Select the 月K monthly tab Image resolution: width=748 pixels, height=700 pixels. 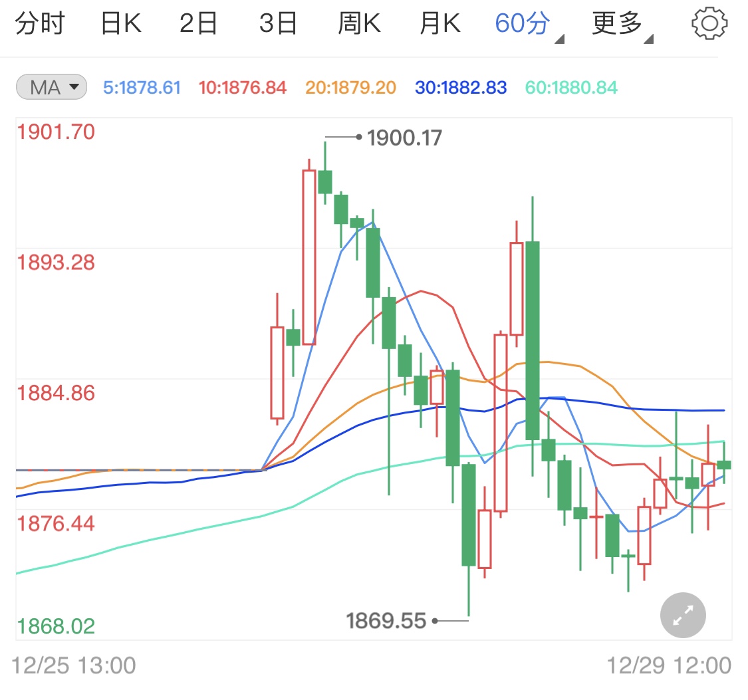pos(439,22)
